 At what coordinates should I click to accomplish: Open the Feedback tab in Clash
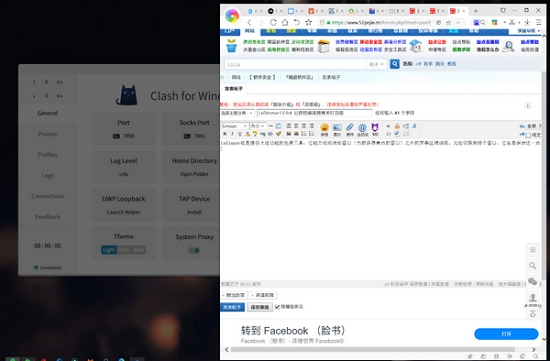(48, 217)
